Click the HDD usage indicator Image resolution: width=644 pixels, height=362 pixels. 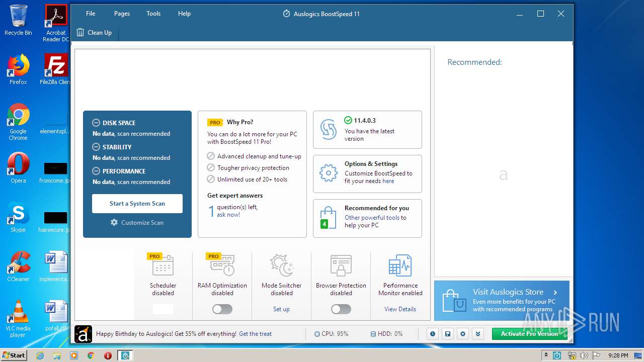386,334
